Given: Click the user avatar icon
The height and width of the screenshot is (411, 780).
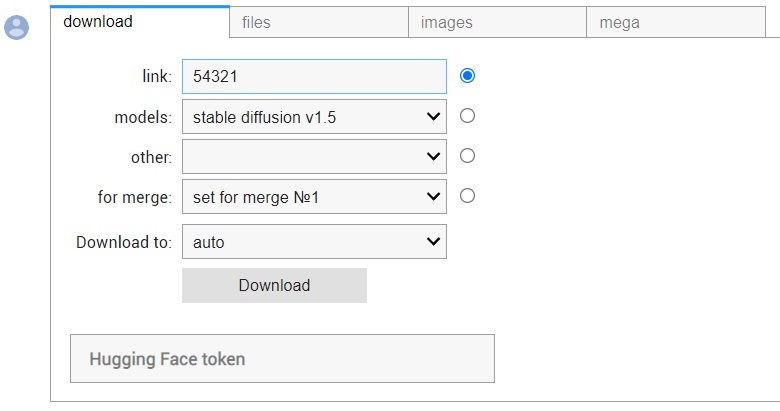Looking at the screenshot, I should click(16, 27).
